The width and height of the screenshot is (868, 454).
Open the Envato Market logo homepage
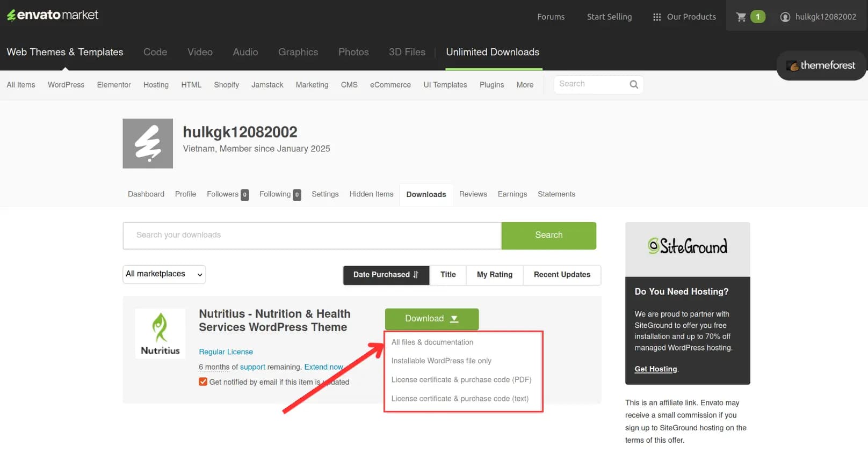[x=53, y=15]
